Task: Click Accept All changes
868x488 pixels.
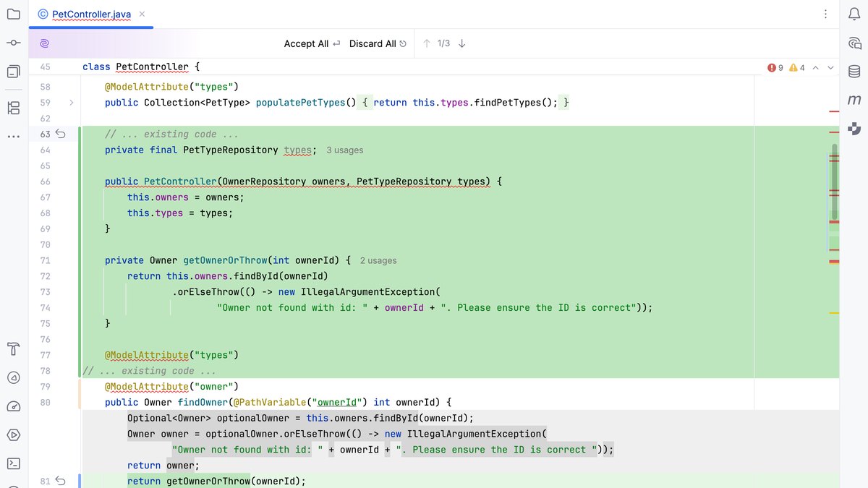Action: pyautogui.click(x=312, y=43)
